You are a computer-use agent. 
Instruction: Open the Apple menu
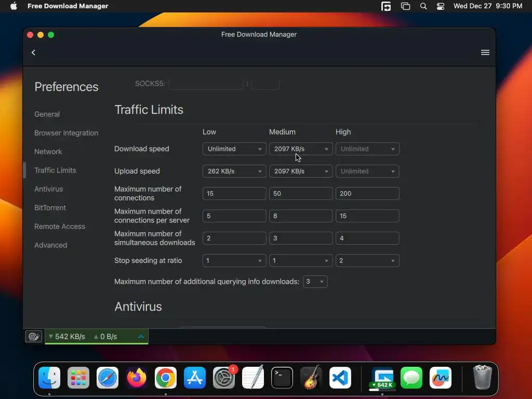pyautogui.click(x=14, y=6)
